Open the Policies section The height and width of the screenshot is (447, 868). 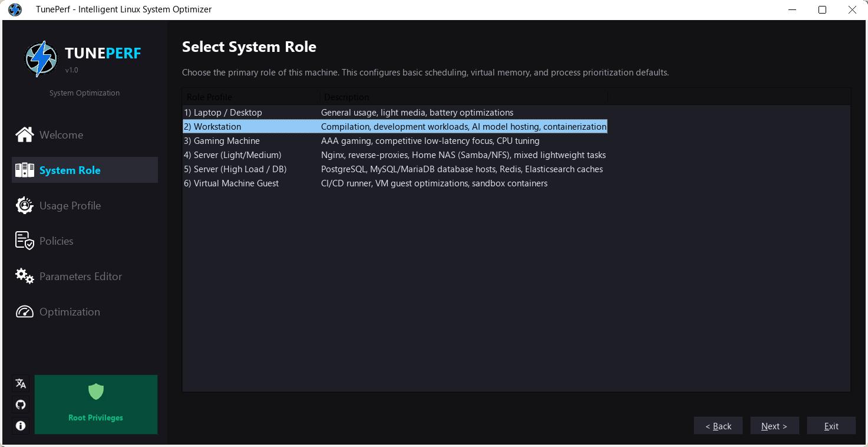coord(85,241)
